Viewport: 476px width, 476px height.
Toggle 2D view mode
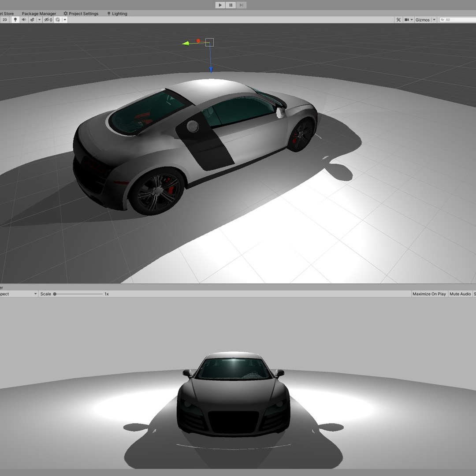tap(5, 20)
